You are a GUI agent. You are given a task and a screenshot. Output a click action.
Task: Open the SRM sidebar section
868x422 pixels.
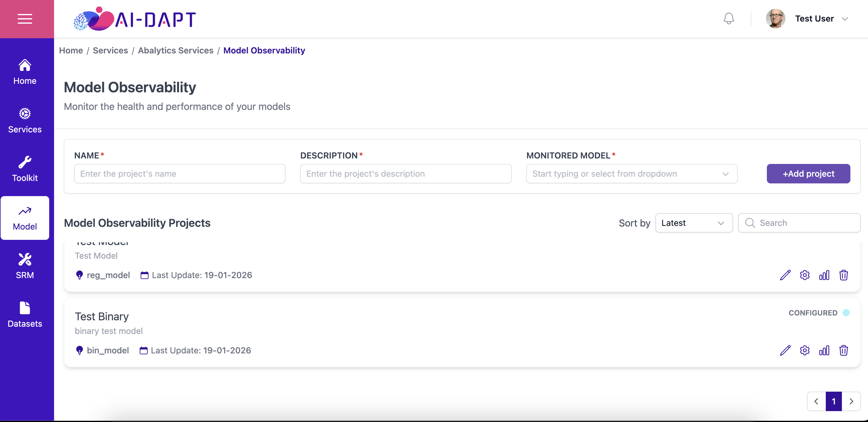click(x=25, y=266)
